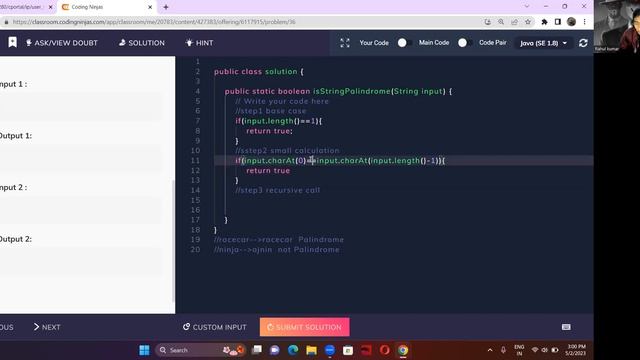Click the "//step3 recursive call" comment
The width and height of the screenshot is (640, 360).
pyautogui.click(x=278, y=190)
